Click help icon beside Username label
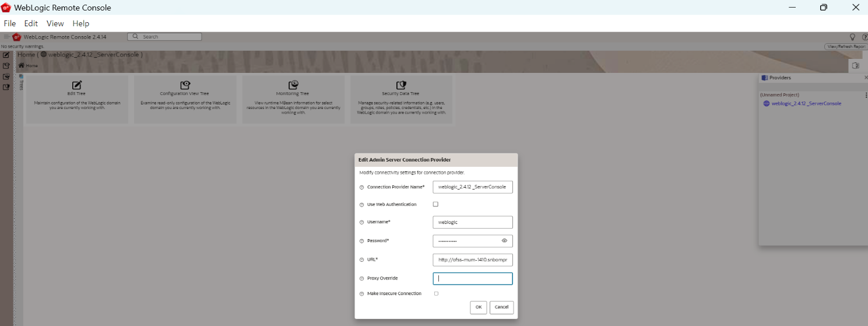Viewport: 868px width, 326px height. (x=361, y=222)
